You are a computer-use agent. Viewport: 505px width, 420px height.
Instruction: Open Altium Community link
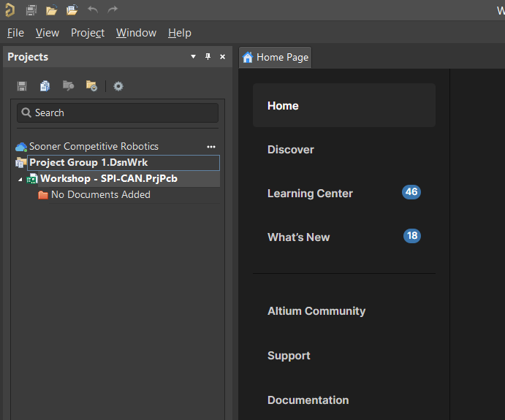click(316, 311)
